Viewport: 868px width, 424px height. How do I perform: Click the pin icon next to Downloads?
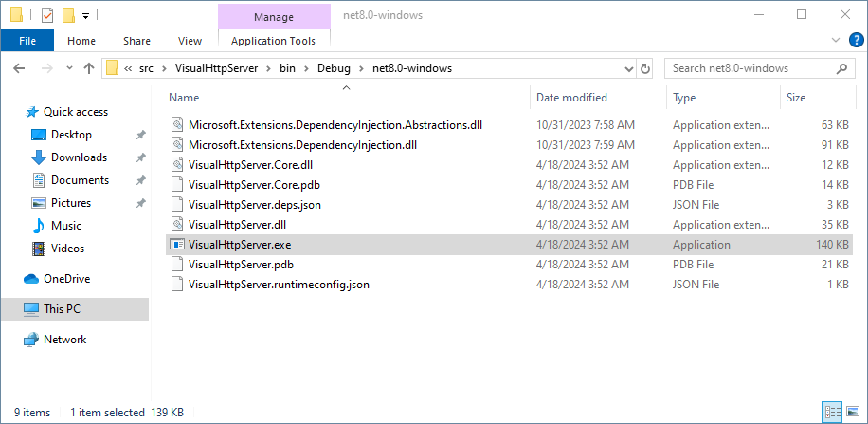point(140,157)
